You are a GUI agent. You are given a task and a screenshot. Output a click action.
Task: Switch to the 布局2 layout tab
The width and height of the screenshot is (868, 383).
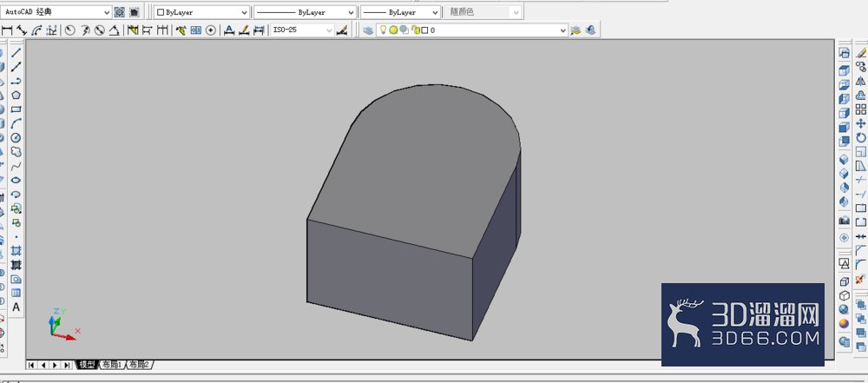tap(140, 365)
